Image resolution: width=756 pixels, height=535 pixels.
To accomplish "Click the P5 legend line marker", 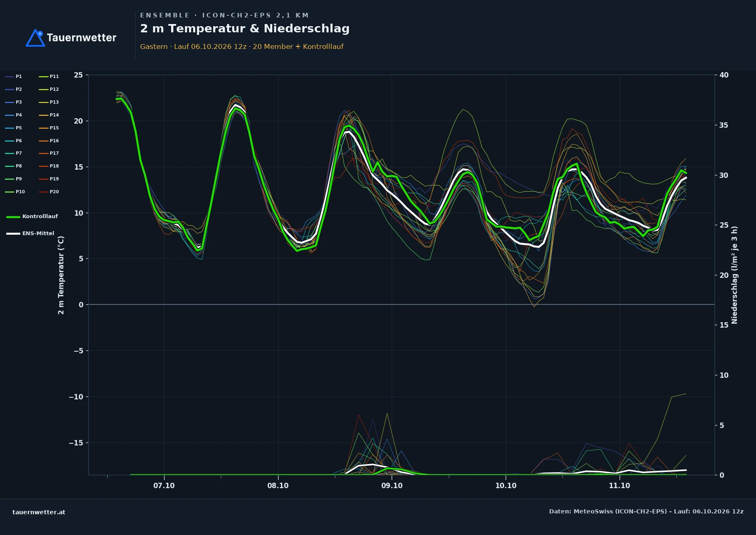I will (x=10, y=128).
